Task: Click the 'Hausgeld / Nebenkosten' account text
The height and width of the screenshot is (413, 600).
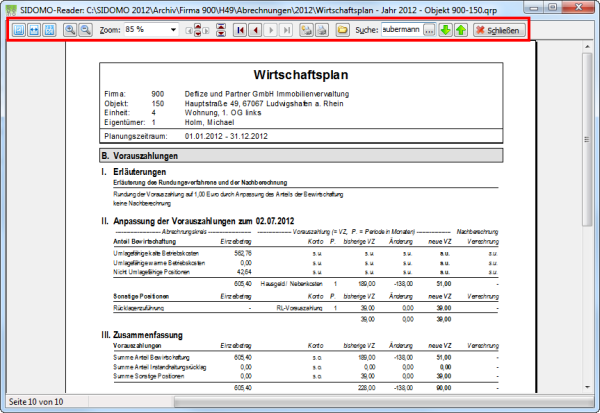Action: click(292, 284)
